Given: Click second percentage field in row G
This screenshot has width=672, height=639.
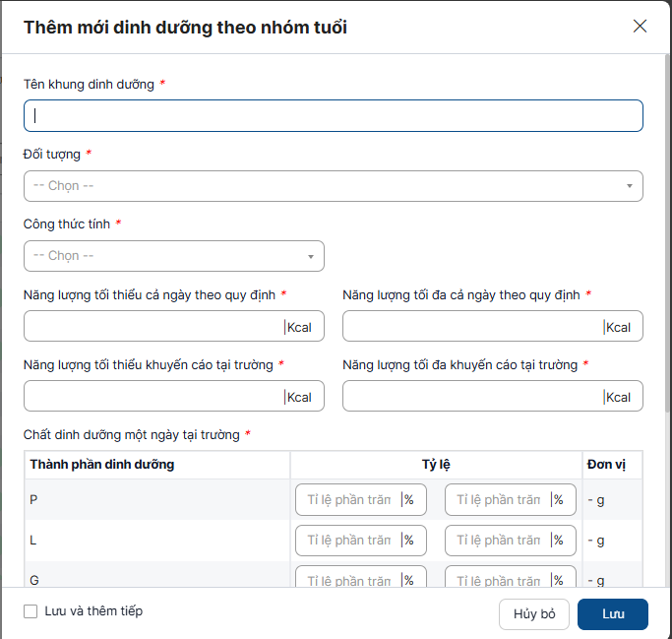Looking at the screenshot, I should point(498,578).
